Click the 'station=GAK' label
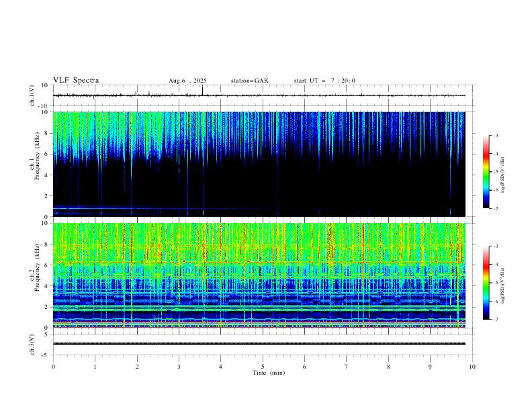Screen dimensions: 532x411 click(x=249, y=81)
